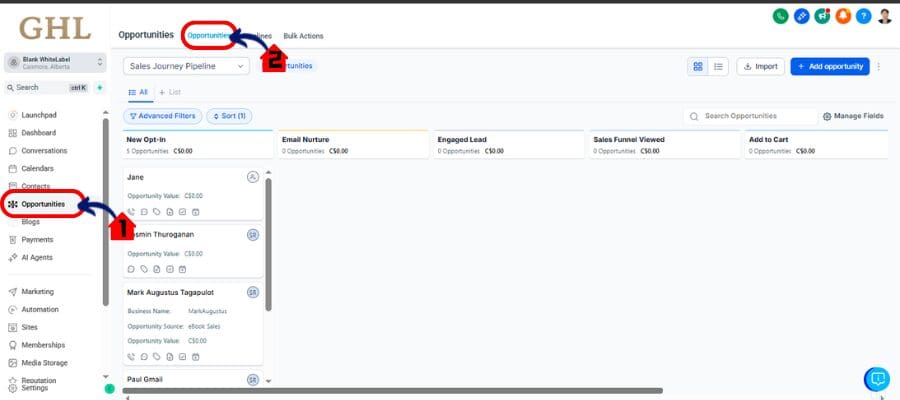Open Conversations in the sidebar
The height and width of the screenshot is (400, 900).
coord(44,151)
